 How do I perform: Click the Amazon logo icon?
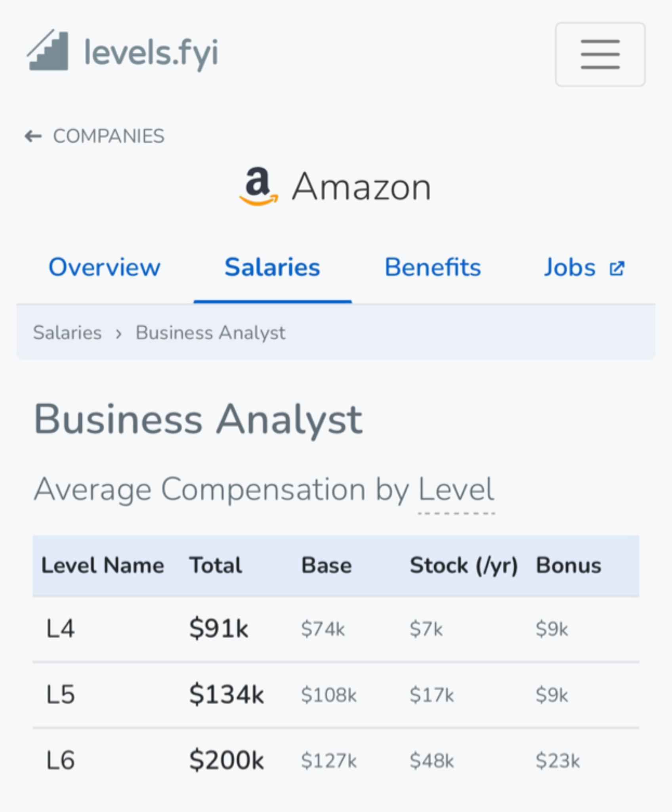(x=258, y=186)
